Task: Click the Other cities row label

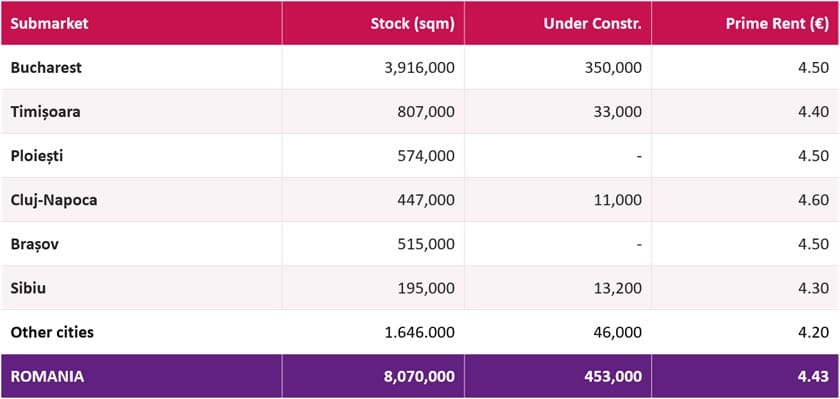Action: (52, 332)
